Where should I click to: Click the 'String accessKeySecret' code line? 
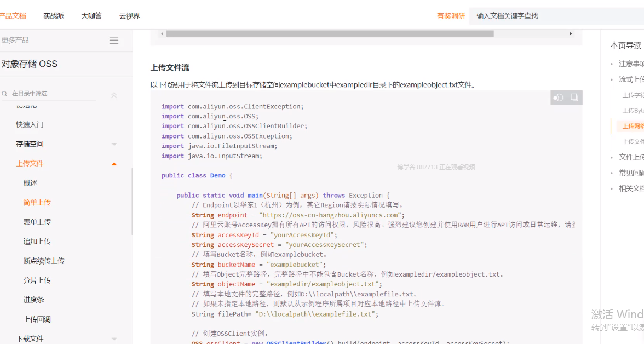pyautogui.click(x=279, y=245)
